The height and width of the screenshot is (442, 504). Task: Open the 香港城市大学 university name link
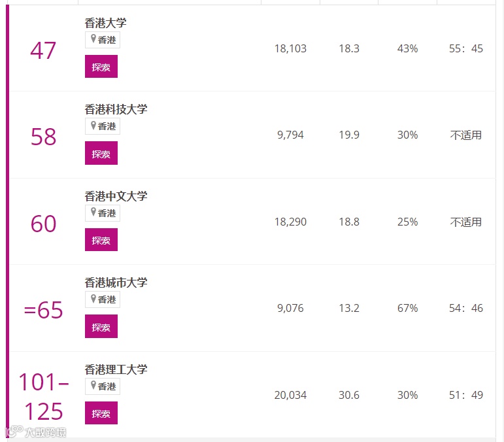(116, 282)
